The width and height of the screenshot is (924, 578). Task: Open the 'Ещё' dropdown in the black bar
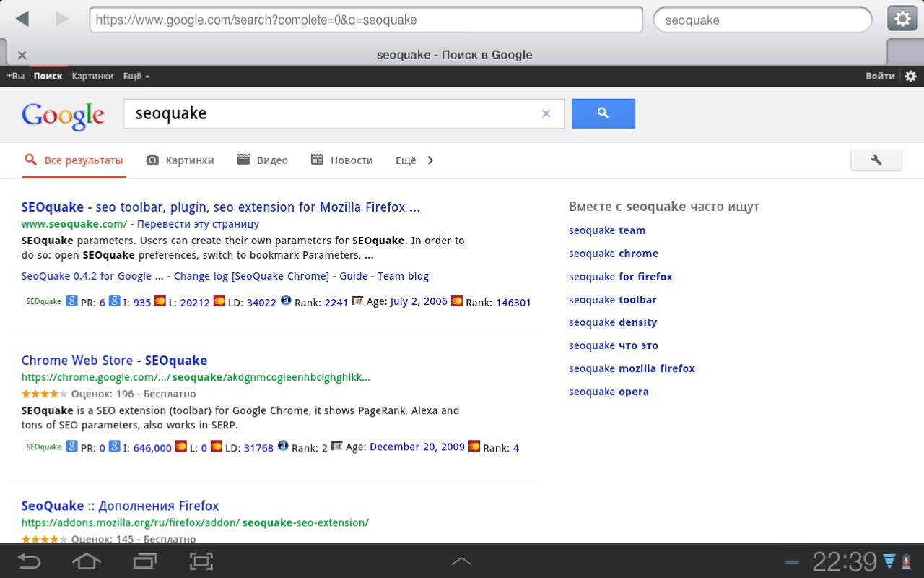click(x=136, y=76)
